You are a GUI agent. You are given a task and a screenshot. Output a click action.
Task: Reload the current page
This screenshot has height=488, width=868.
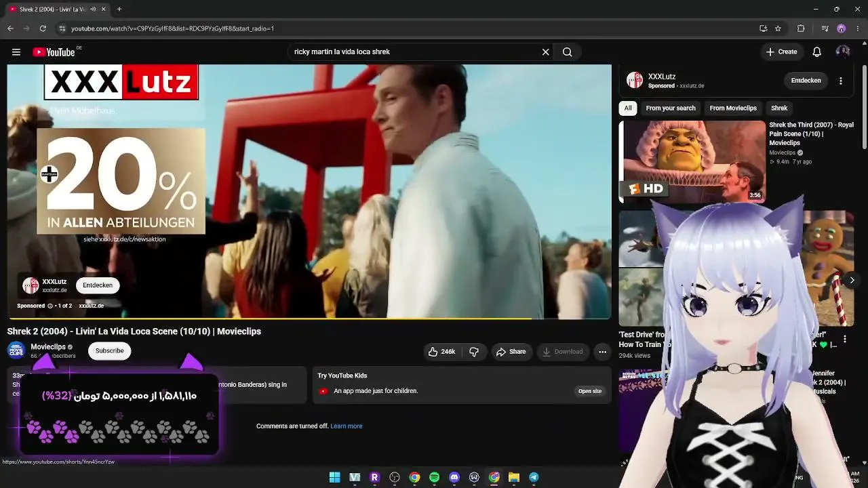(43, 28)
